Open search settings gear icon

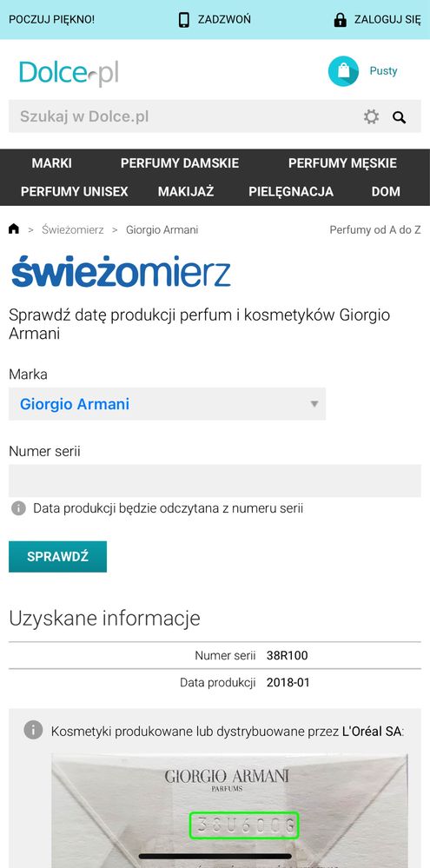(x=371, y=116)
